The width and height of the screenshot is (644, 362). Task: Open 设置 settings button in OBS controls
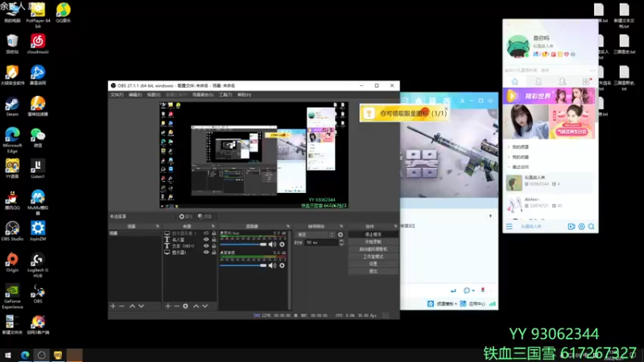click(x=373, y=264)
